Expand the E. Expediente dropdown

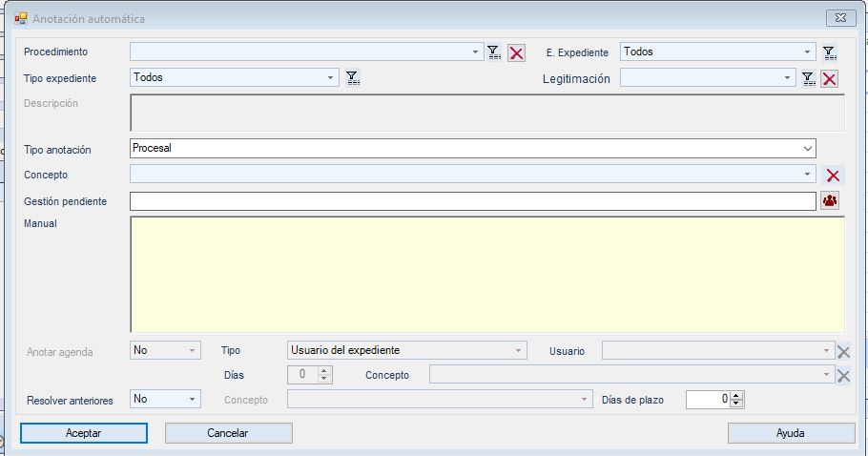808,53
